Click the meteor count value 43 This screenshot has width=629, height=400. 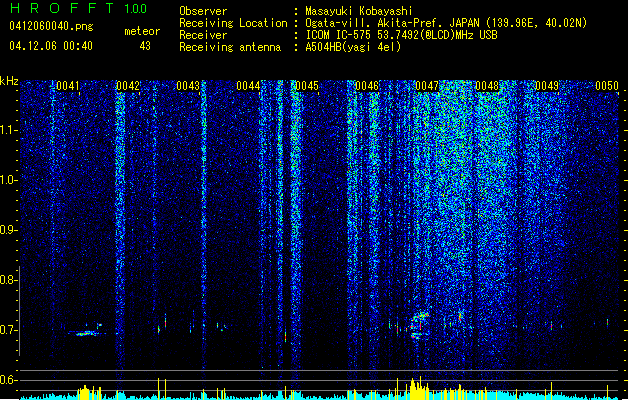coord(145,46)
